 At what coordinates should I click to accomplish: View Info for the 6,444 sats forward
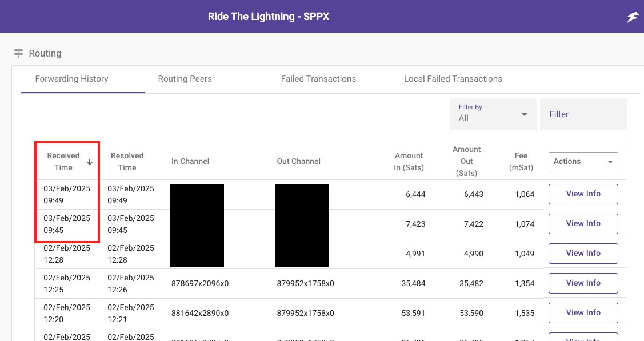[x=583, y=194]
